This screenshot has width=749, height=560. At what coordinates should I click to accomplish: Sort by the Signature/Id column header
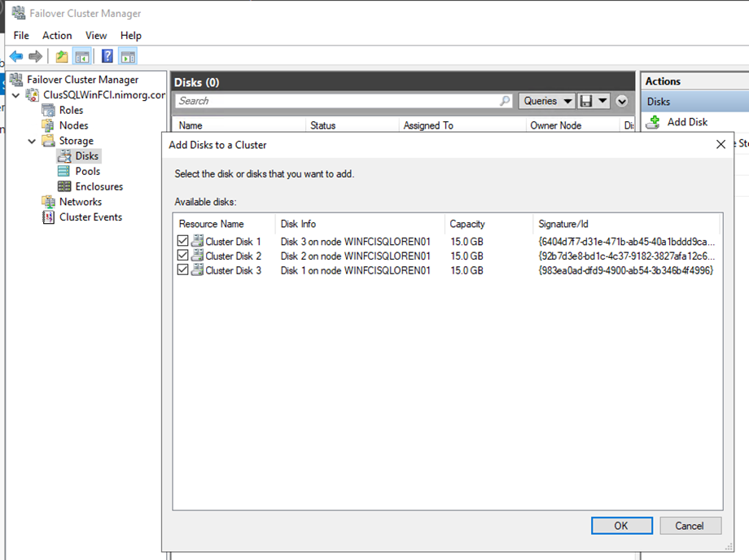pyautogui.click(x=626, y=224)
